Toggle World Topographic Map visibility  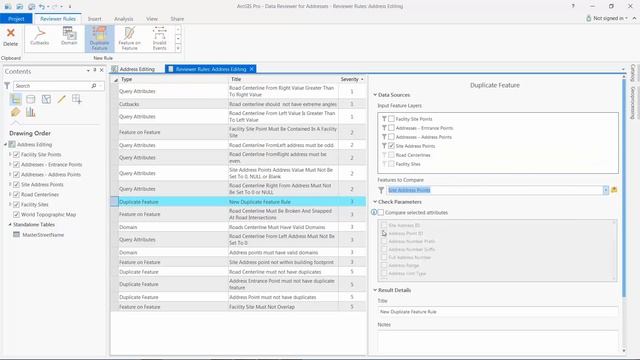(x=16, y=214)
